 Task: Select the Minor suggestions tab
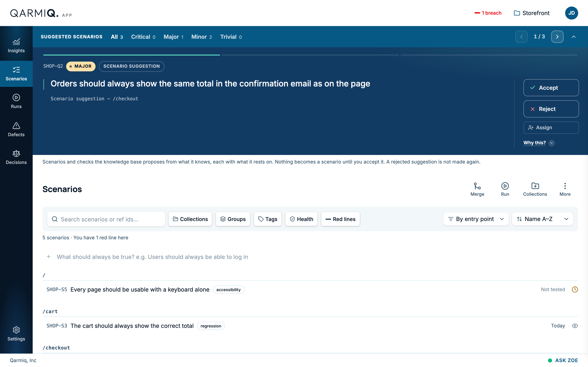click(x=202, y=37)
